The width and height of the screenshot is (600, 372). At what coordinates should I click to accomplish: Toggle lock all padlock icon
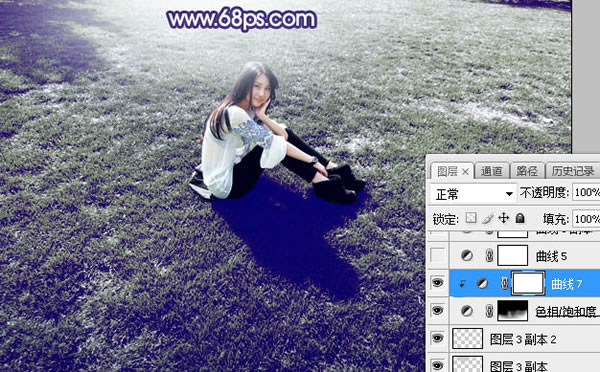point(520,218)
